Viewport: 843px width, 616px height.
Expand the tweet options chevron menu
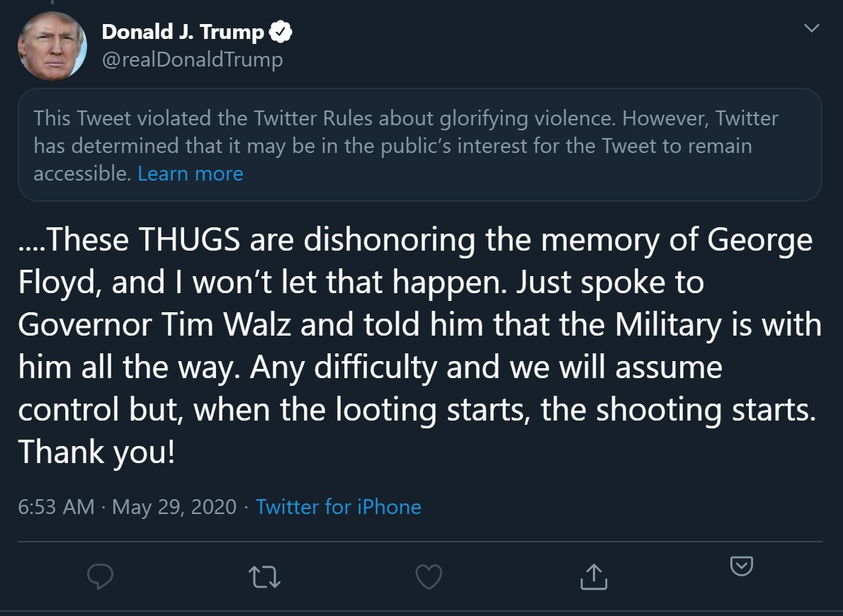pos(812,28)
